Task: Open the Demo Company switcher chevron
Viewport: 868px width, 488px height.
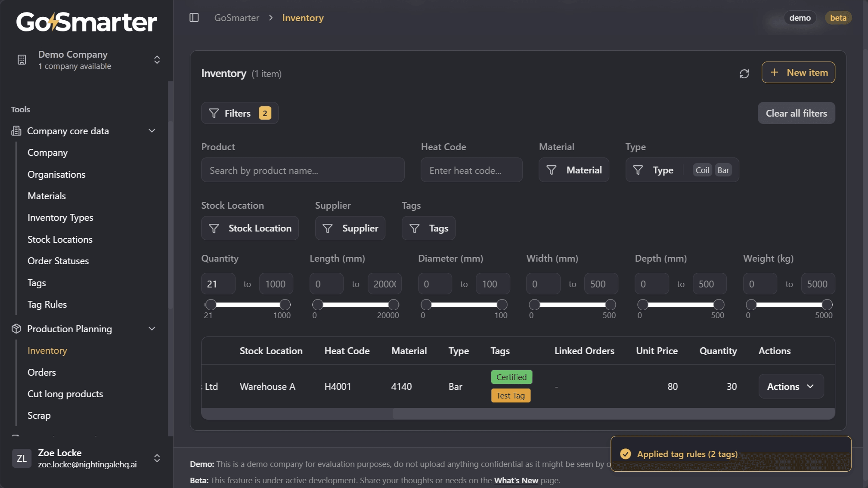Action: [x=157, y=60]
